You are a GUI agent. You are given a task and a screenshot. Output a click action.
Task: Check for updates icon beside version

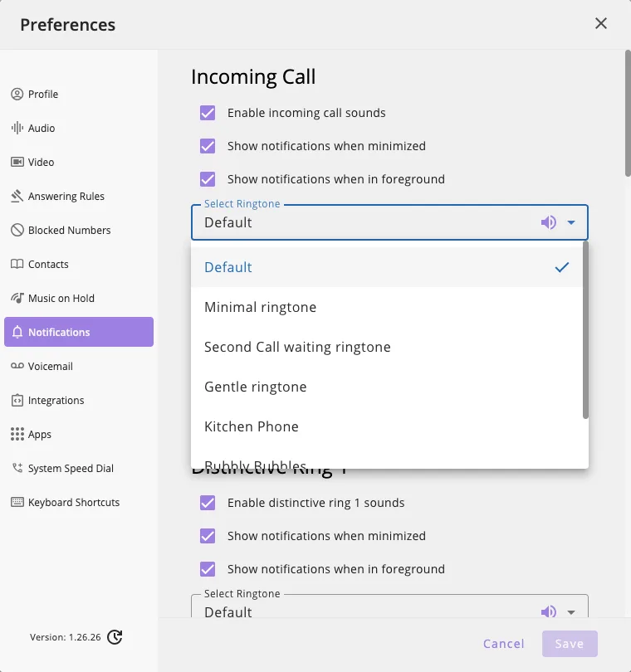pyautogui.click(x=115, y=637)
